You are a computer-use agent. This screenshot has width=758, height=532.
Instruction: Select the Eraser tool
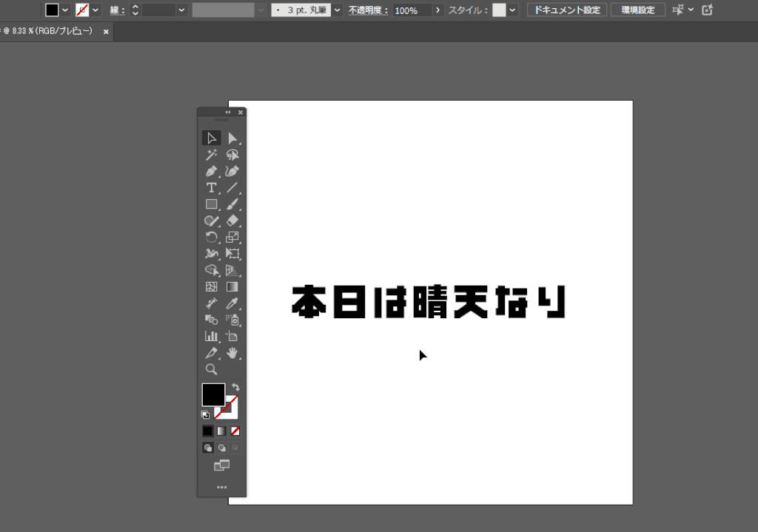click(232, 220)
